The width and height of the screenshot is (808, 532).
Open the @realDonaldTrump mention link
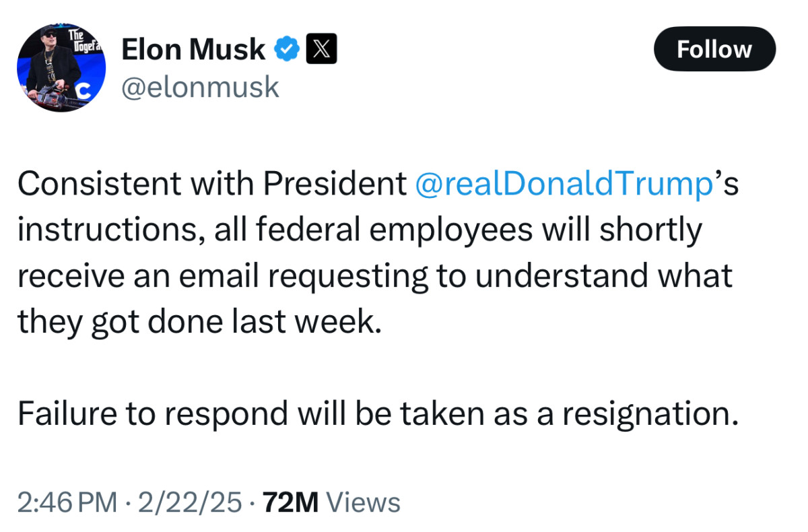click(564, 183)
